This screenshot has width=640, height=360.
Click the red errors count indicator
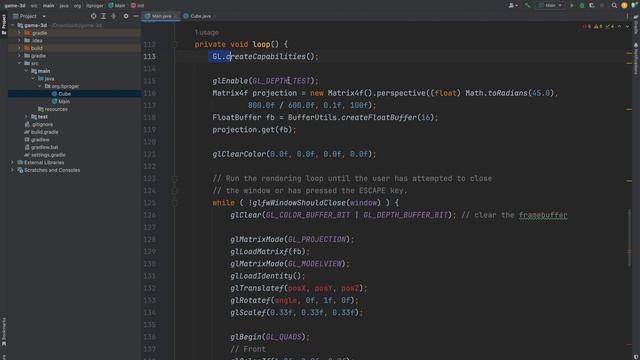coord(587,27)
